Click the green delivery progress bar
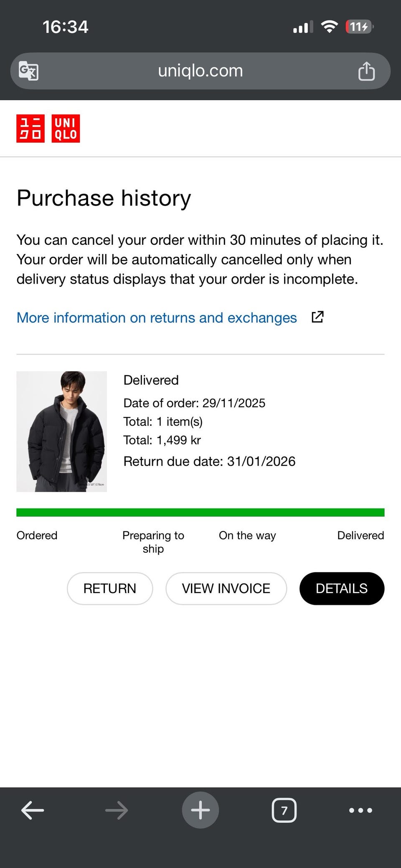401x868 pixels. tap(200, 512)
